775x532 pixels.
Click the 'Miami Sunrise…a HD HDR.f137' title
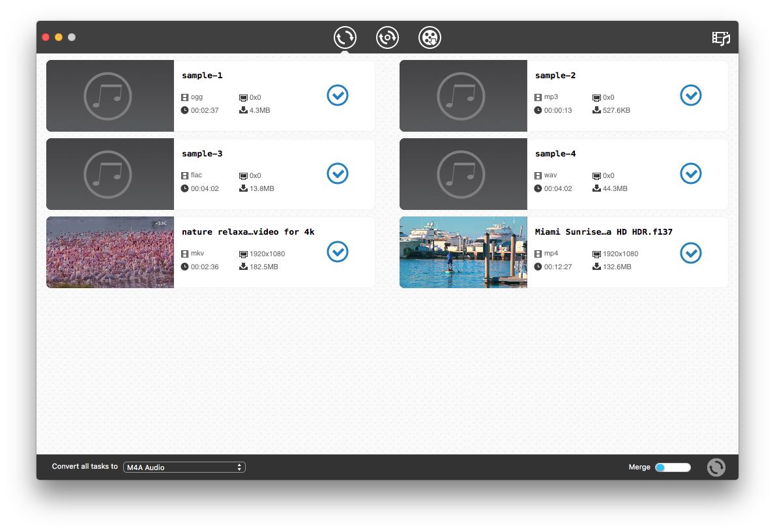604,231
